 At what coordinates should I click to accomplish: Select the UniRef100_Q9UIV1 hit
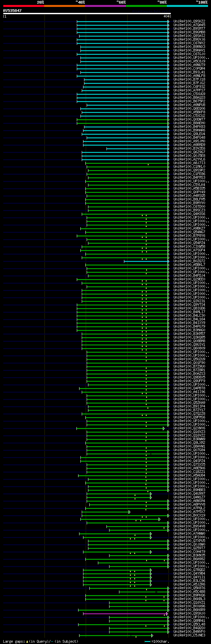189,345
